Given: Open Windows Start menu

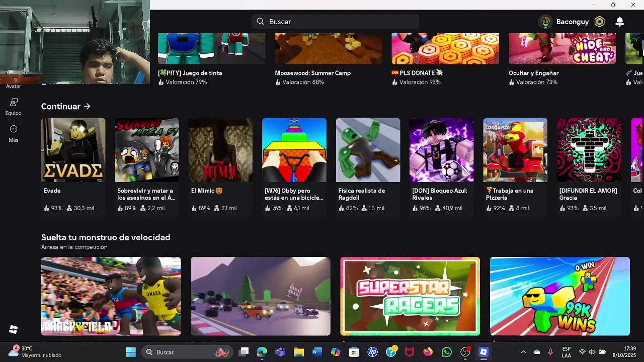Looking at the screenshot, I should [131, 352].
